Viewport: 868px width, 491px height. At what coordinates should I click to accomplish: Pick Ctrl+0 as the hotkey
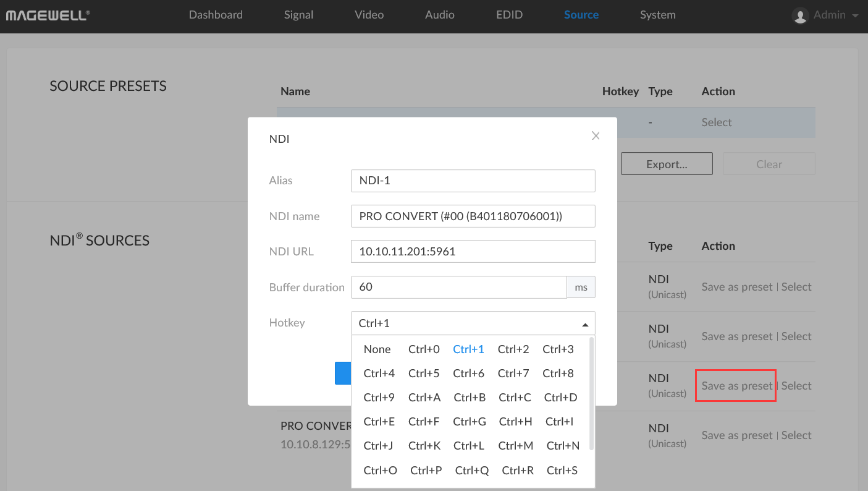point(424,349)
